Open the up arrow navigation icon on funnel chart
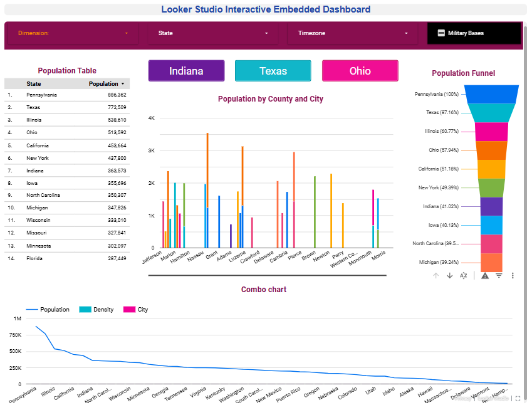The height and width of the screenshot is (410, 532). [436, 275]
